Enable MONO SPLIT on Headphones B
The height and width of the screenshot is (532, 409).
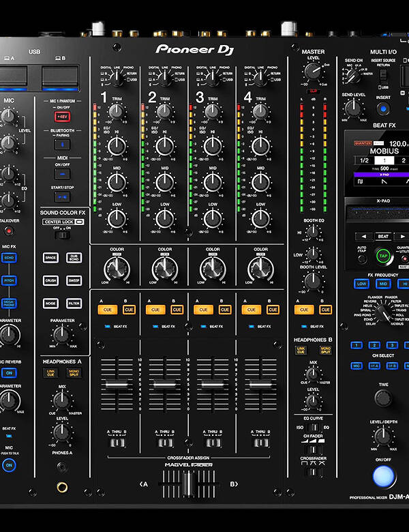326,350
